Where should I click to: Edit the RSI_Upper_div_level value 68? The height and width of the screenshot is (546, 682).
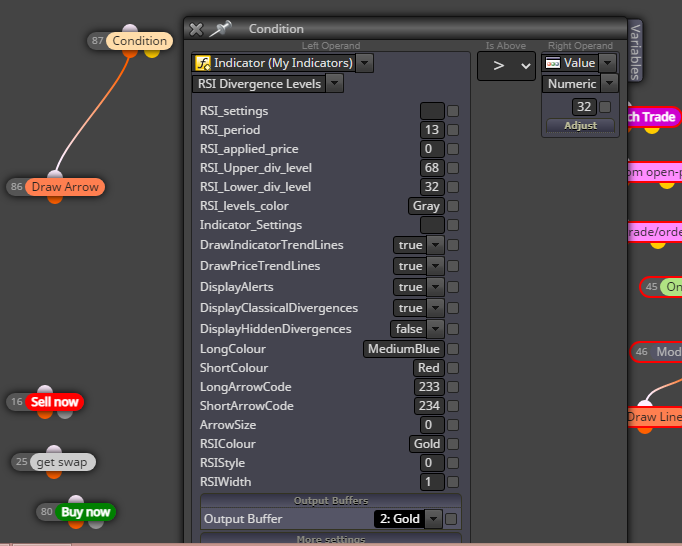point(432,168)
